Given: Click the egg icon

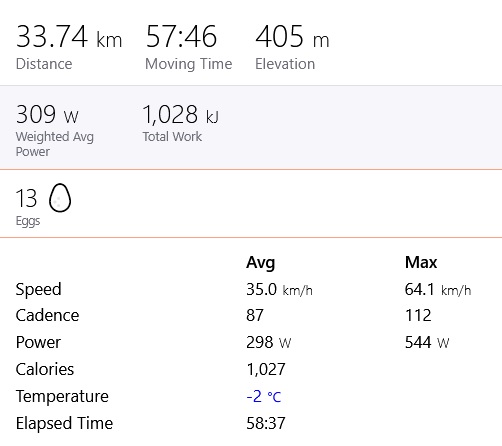Looking at the screenshot, I should click(x=60, y=198).
